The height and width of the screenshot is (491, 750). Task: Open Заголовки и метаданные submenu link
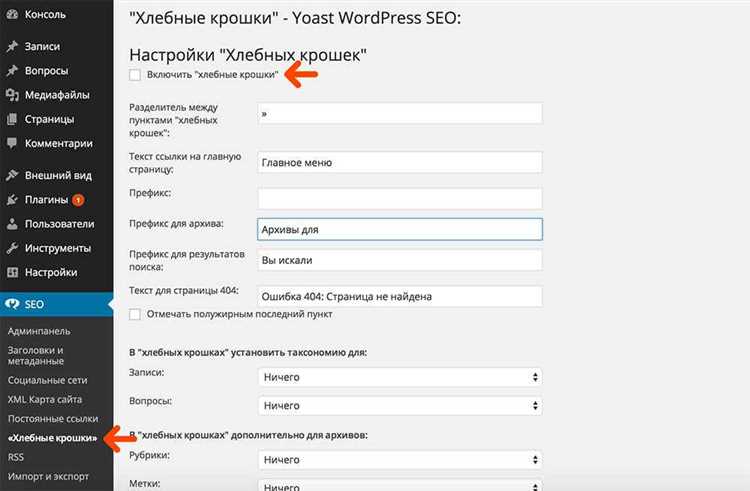coord(35,355)
